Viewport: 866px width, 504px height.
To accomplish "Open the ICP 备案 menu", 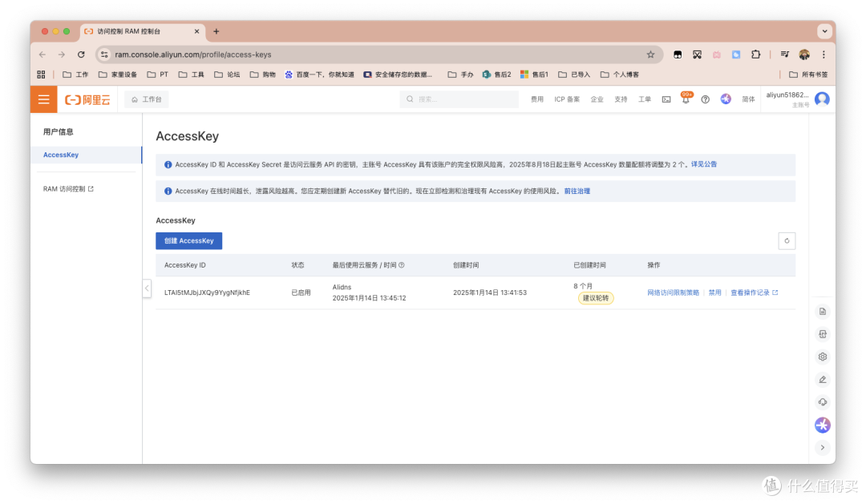I will (x=567, y=99).
